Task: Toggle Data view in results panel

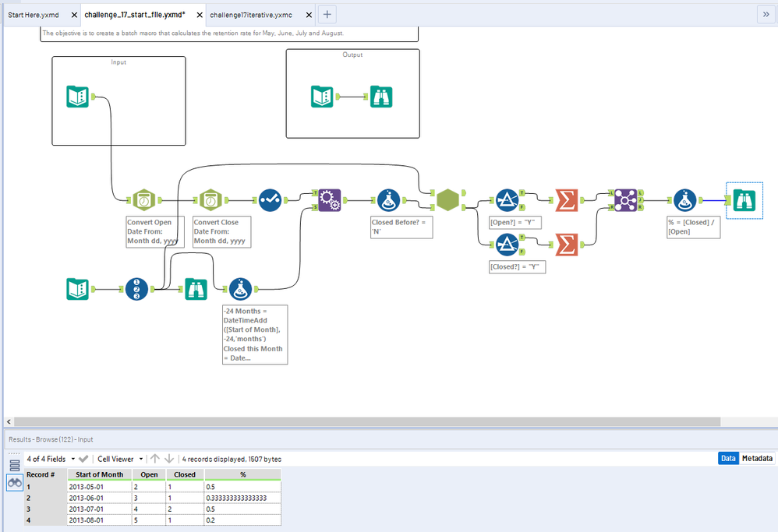Action: [x=727, y=459]
